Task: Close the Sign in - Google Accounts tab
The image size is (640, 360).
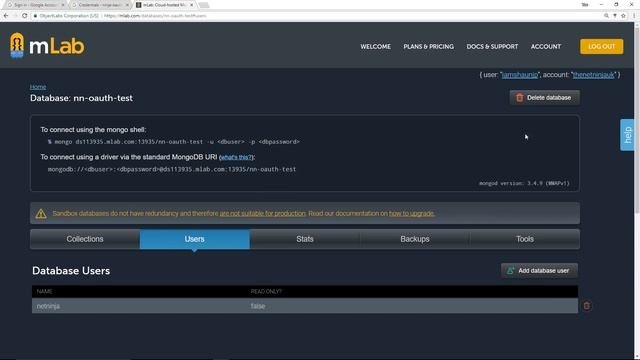Action: click(x=63, y=5)
